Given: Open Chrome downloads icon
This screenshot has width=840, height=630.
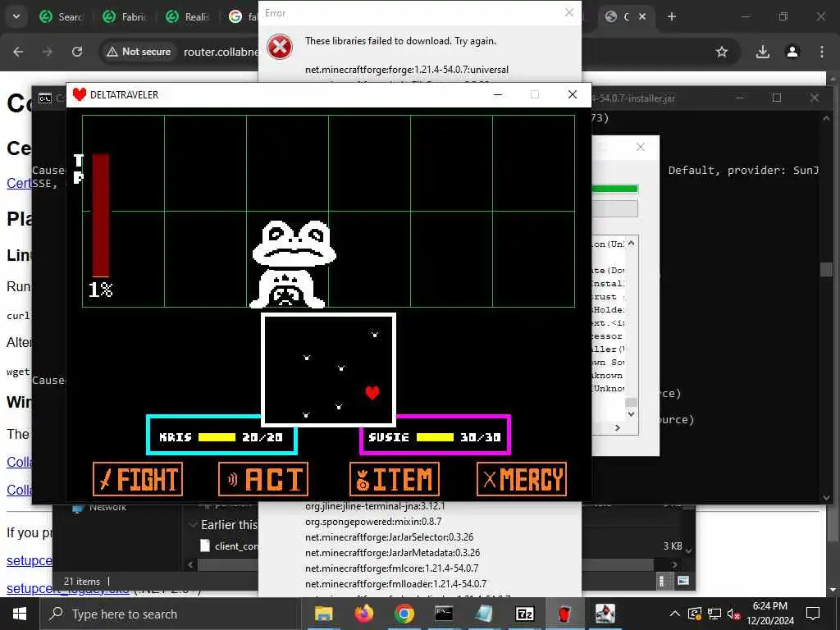Looking at the screenshot, I should pos(763,52).
